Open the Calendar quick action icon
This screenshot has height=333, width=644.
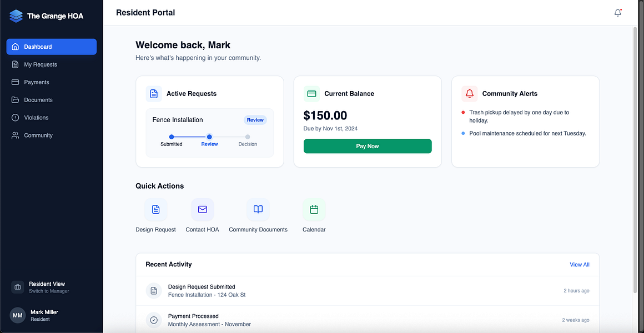pos(314,209)
